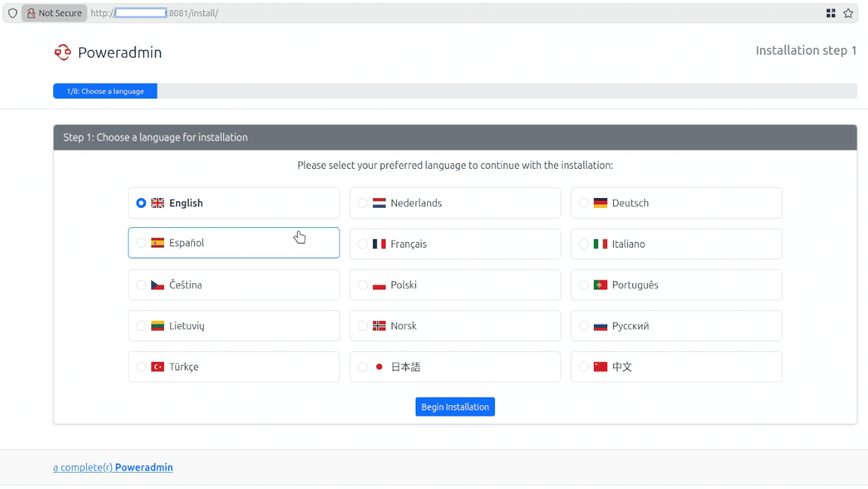Open the browser extensions grid icon
This screenshot has width=868, height=489.
[830, 13]
